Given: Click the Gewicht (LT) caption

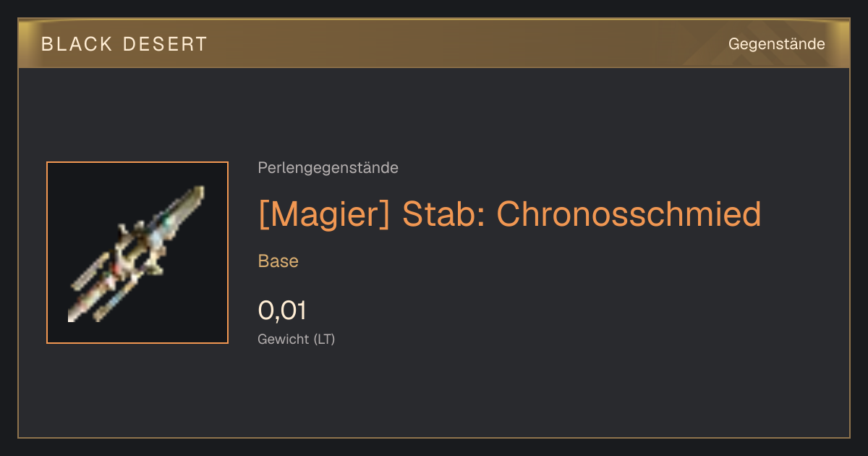Looking at the screenshot, I should click(297, 339).
